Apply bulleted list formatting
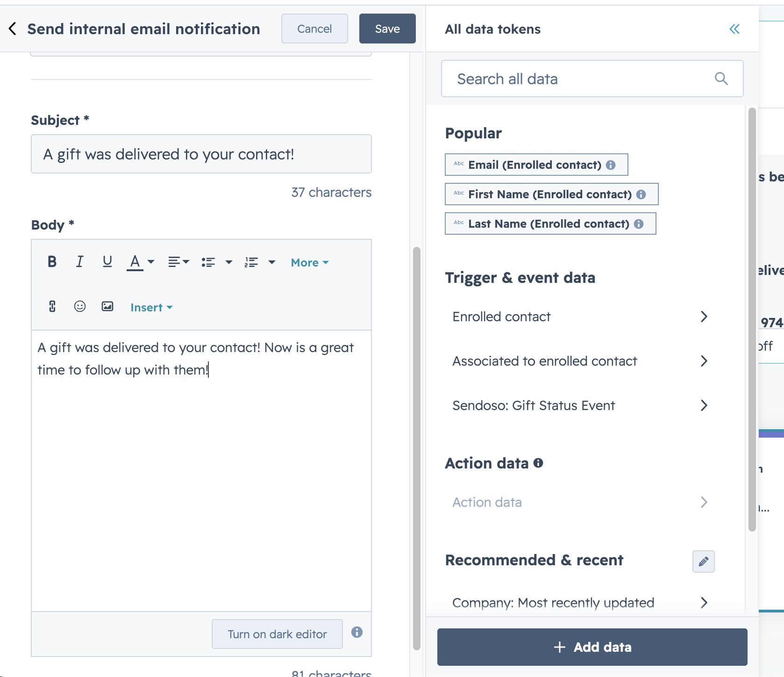 (x=208, y=262)
